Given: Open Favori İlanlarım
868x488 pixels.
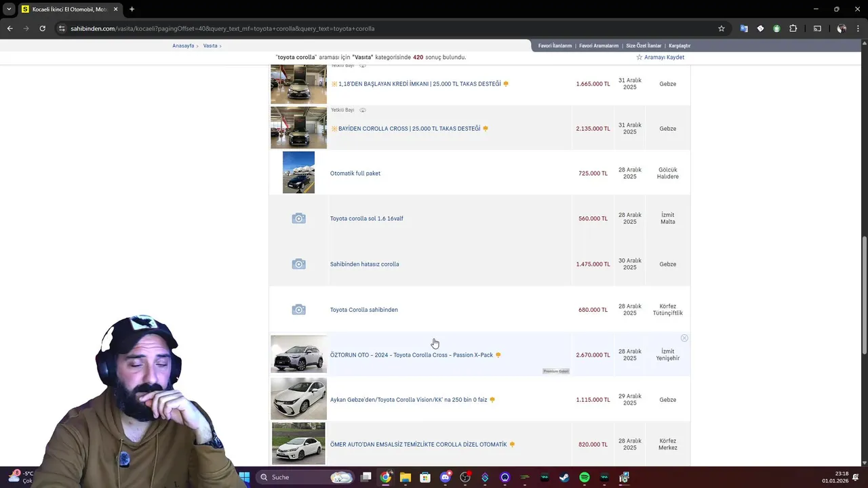Looking at the screenshot, I should coord(555,45).
